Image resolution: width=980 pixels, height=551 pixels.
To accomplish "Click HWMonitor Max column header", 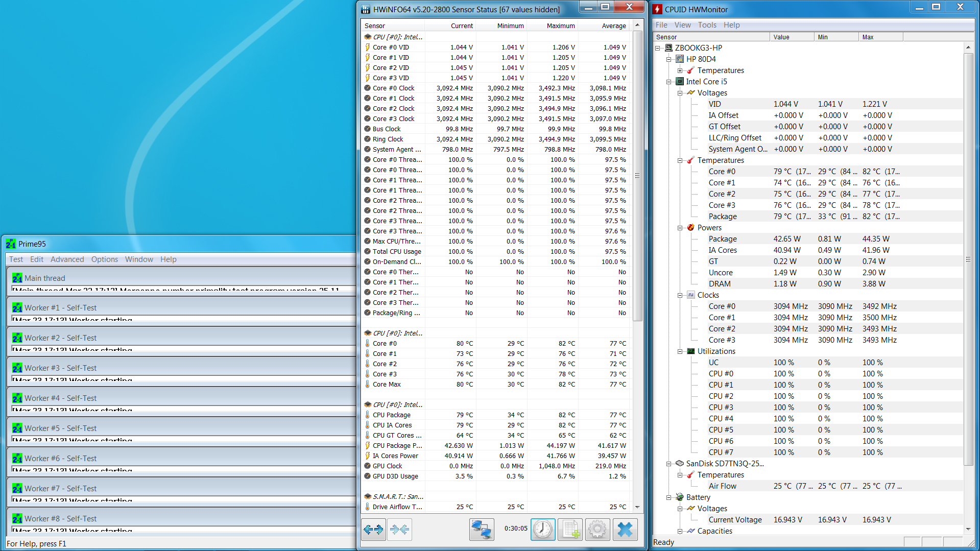I will tap(881, 37).
